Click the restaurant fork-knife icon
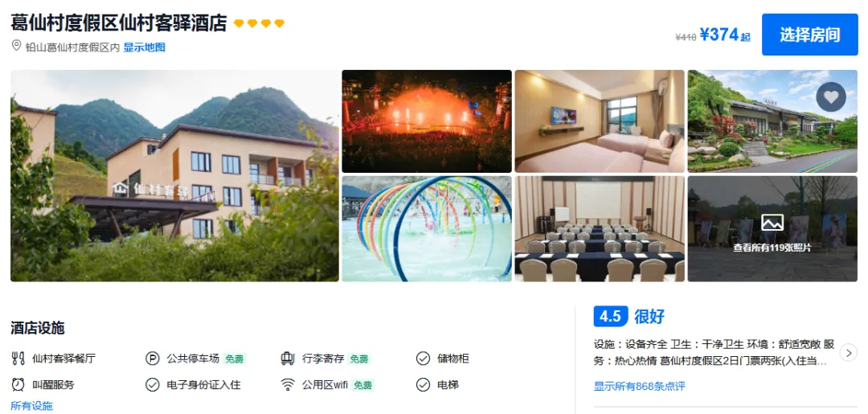Viewport: 868px width, 414px height. click(x=18, y=359)
